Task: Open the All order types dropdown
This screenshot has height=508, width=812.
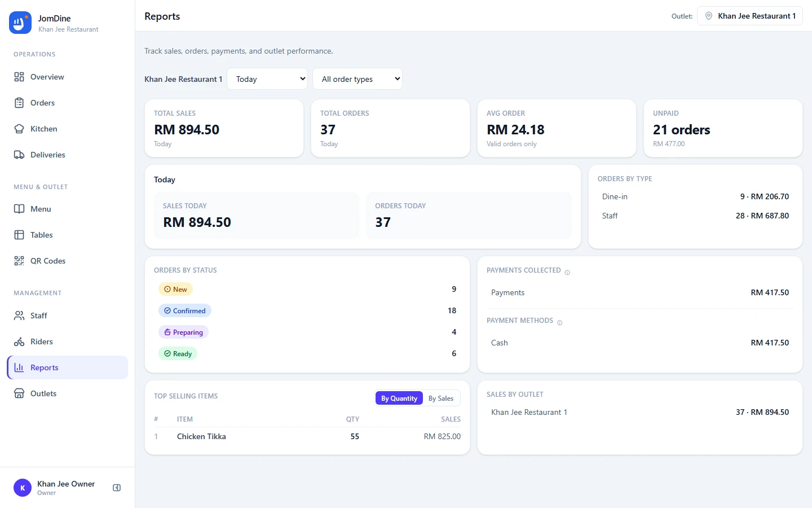Action: [x=358, y=79]
